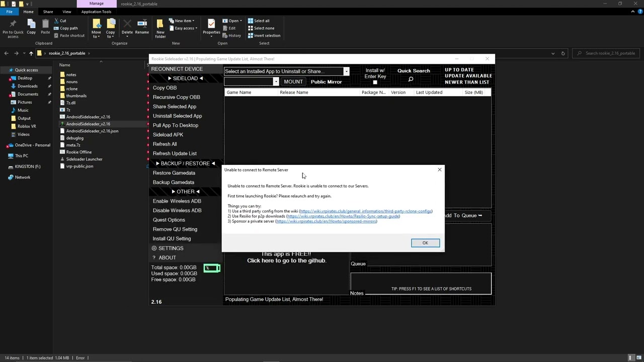This screenshot has width=644, height=362.
Task: Click Restore Gamedata
Action: coord(174,173)
